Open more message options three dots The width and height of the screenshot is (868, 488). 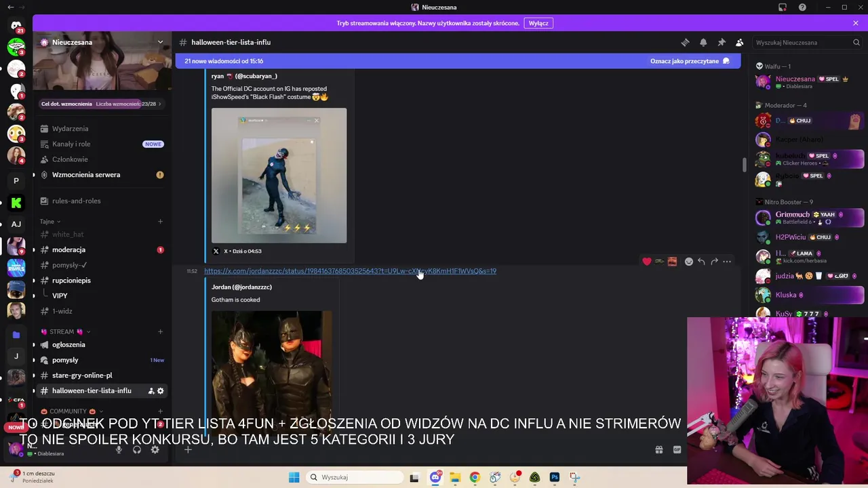(727, 261)
